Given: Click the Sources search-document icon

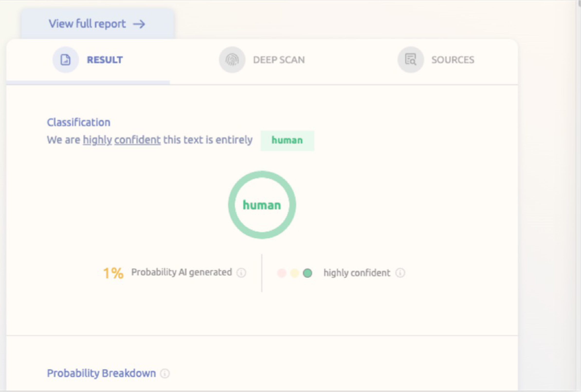Looking at the screenshot, I should [411, 60].
